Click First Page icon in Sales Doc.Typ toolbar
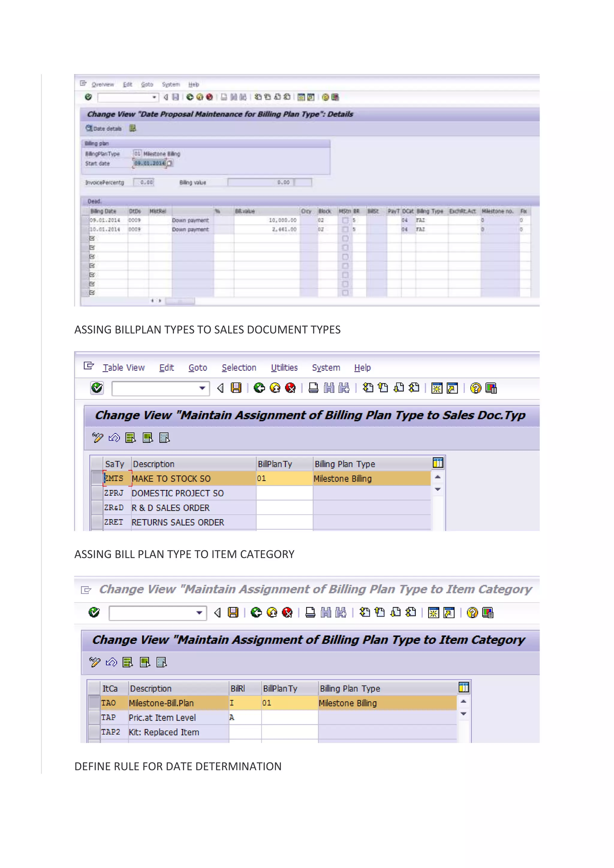This screenshot has width=614, height=868. (x=368, y=388)
